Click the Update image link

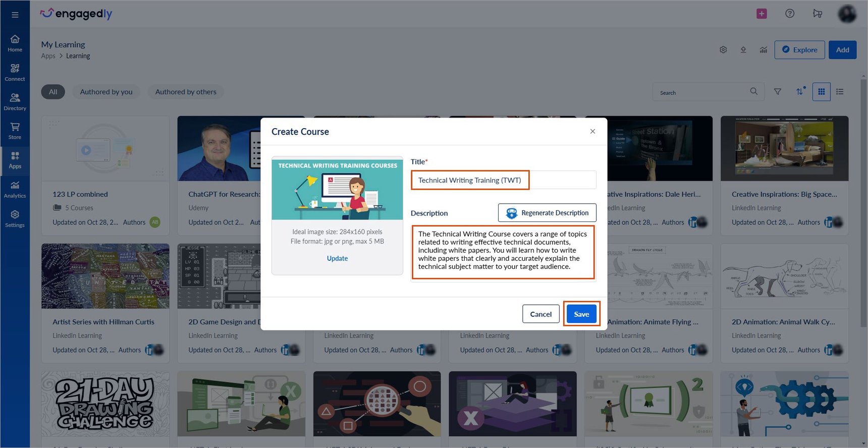coord(337,258)
